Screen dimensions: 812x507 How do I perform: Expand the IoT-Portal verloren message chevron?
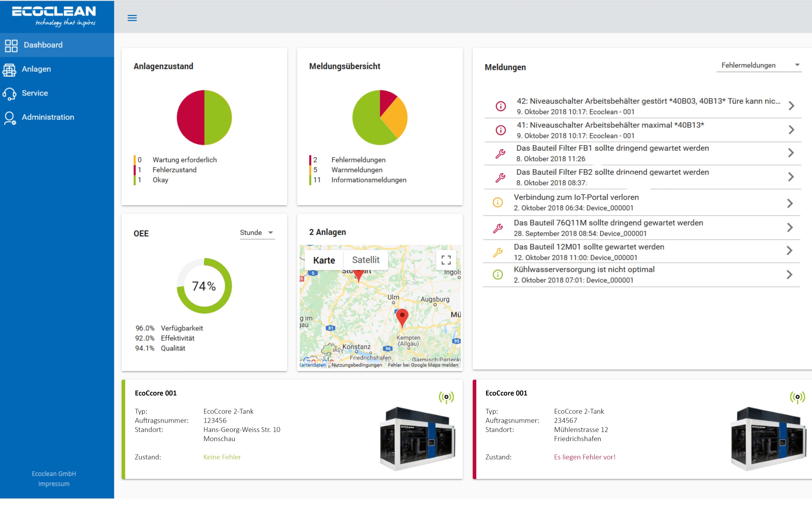pyautogui.click(x=790, y=203)
